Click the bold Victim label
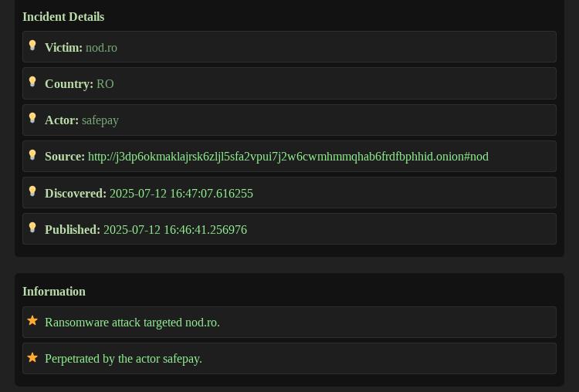The height and width of the screenshot is (392, 579). point(63,48)
